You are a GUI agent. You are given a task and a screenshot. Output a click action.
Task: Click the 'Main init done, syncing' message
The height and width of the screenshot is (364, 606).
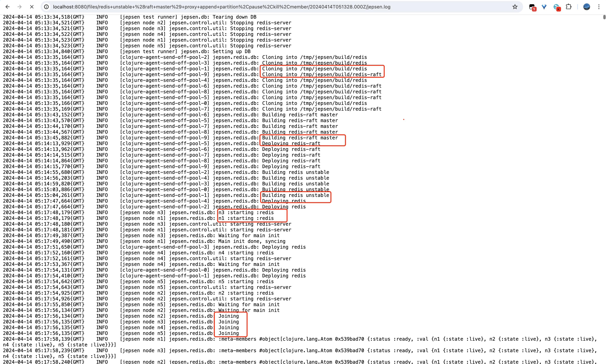252,241
